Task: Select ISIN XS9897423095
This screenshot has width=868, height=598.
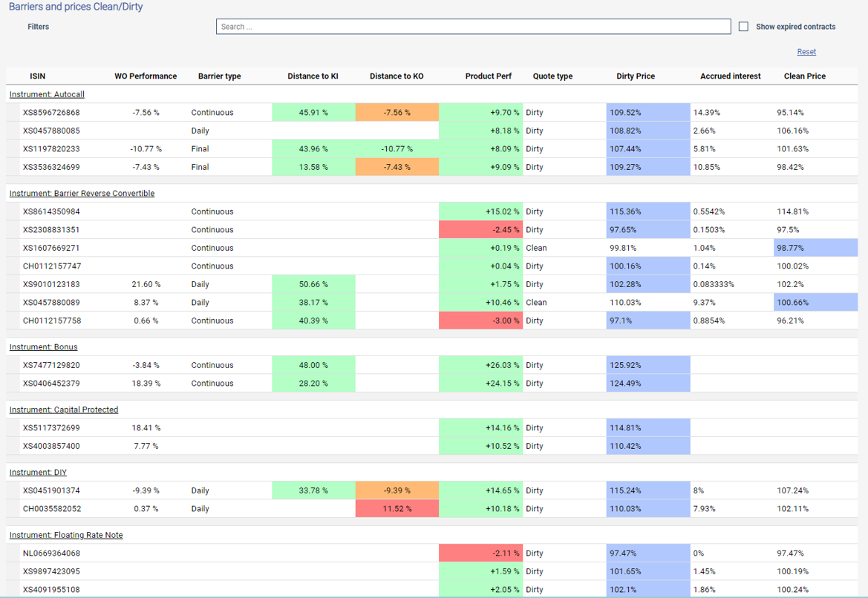Action: [x=51, y=571]
